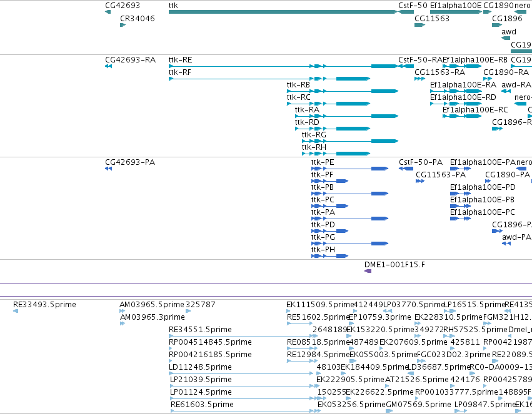Select the purple DME1-001F15.F feature glyph
Screen dimensions: 532x414
coord(368,271)
